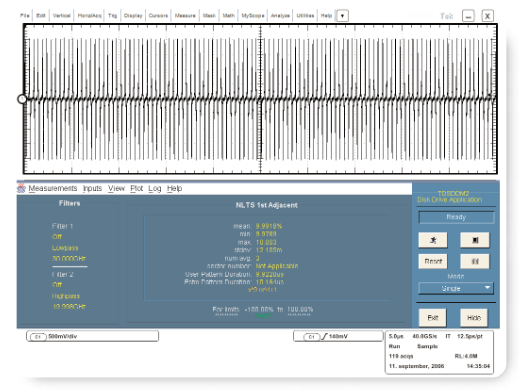Open the Measure menu
Screen dimensions: 519x390
coord(185,16)
